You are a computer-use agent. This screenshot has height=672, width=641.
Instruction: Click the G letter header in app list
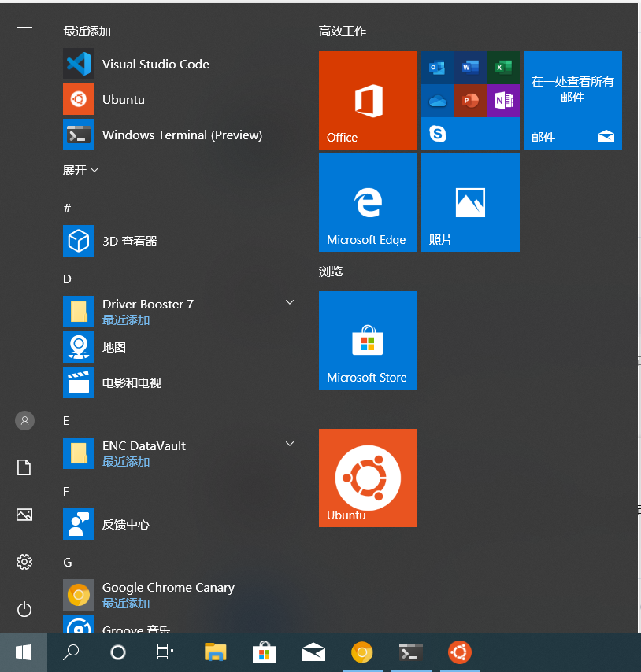pos(67,563)
